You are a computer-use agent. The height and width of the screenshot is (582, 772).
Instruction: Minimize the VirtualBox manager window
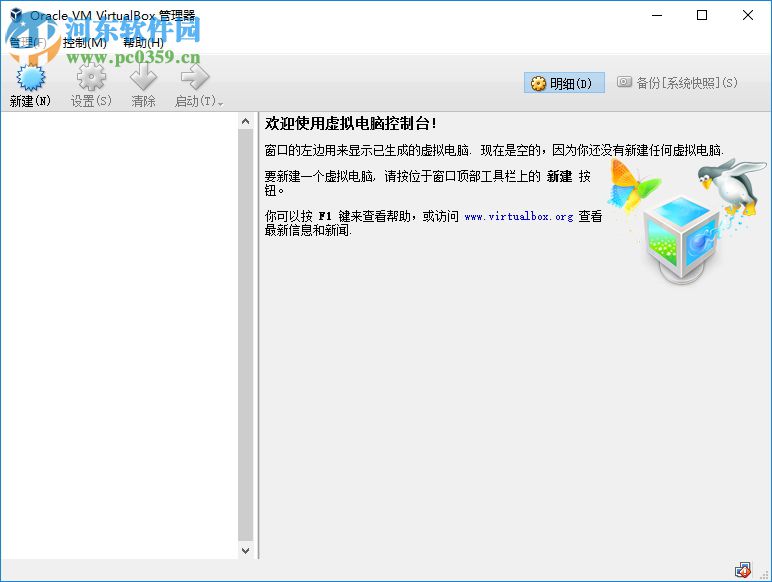[x=657, y=15]
